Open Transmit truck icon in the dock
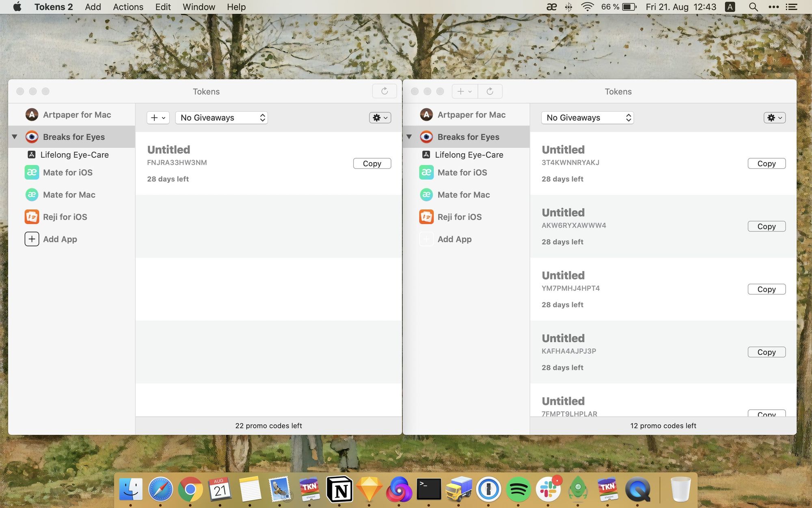The width and height of the screenshot is (812, 508). 459,489
